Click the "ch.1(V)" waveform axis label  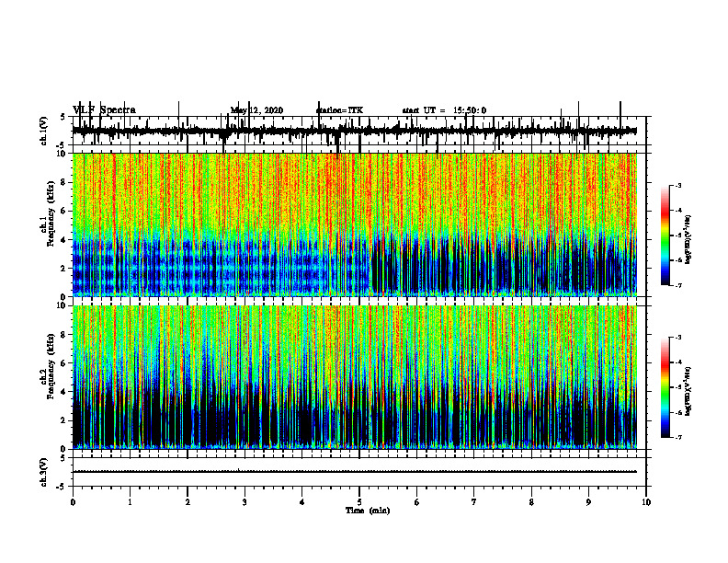click(44, 131)
